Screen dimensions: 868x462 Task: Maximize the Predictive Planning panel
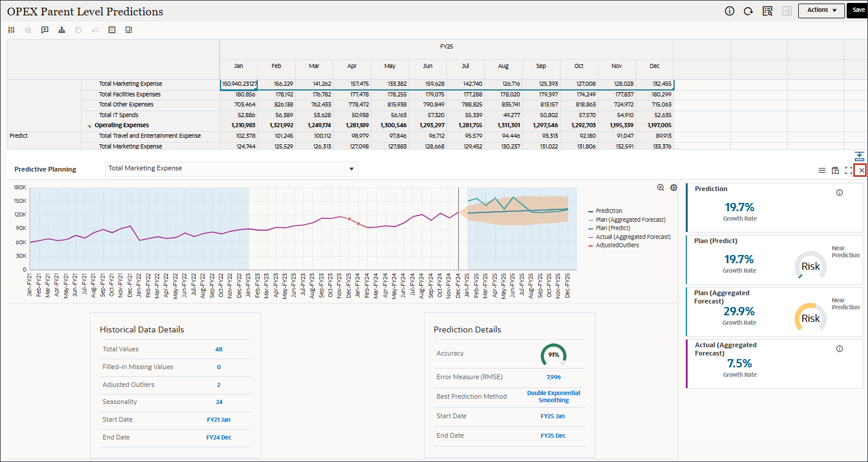coord(848,170)
